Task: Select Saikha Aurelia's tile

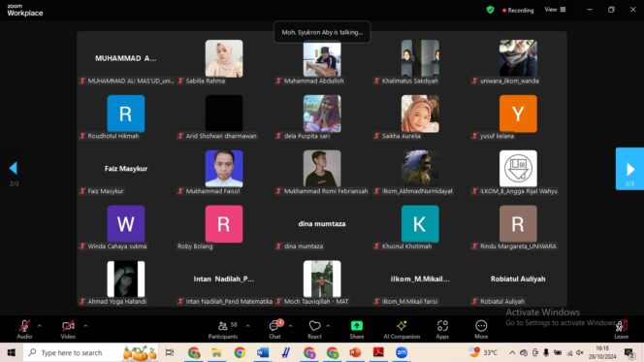Action: (420, 114)
